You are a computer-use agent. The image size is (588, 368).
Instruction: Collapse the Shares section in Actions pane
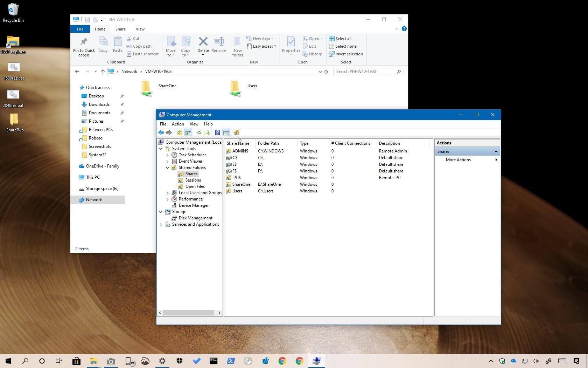point(496,151)
